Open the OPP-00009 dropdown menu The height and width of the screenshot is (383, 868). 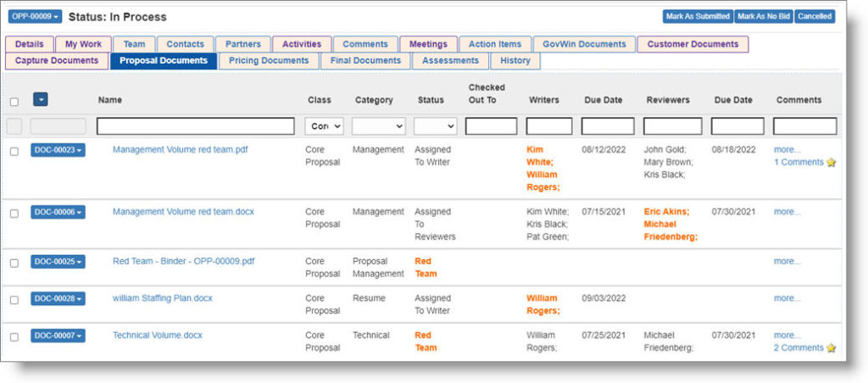(x=35, y=17)
